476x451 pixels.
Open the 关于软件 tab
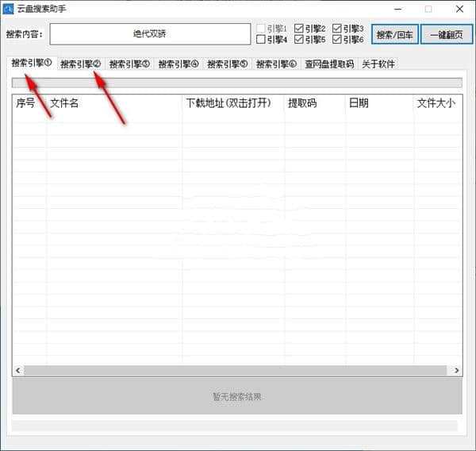pyautogui.click(x=378, y=64)
